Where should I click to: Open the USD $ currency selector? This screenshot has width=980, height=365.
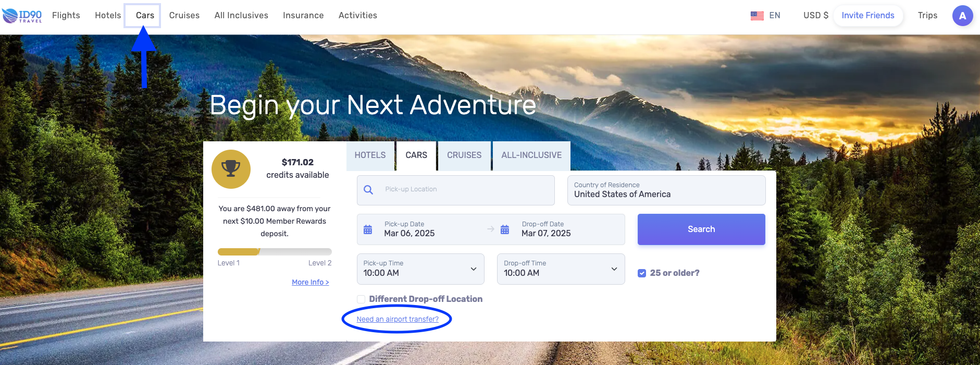click(x=815, y=16)
